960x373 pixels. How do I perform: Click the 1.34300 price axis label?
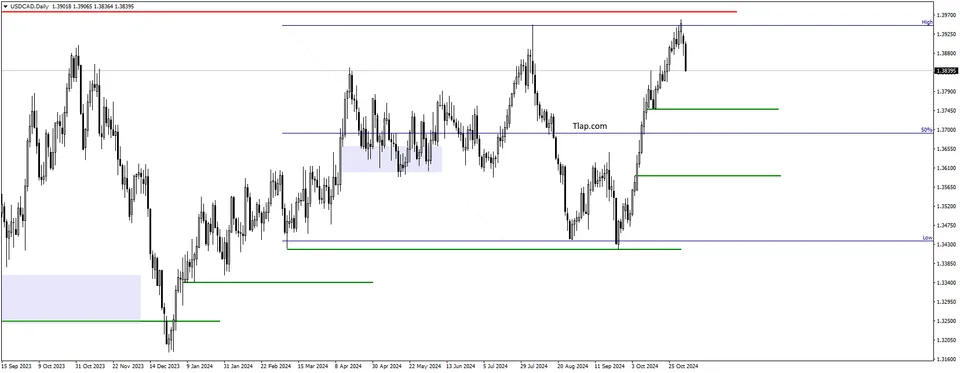click(947, 244)
